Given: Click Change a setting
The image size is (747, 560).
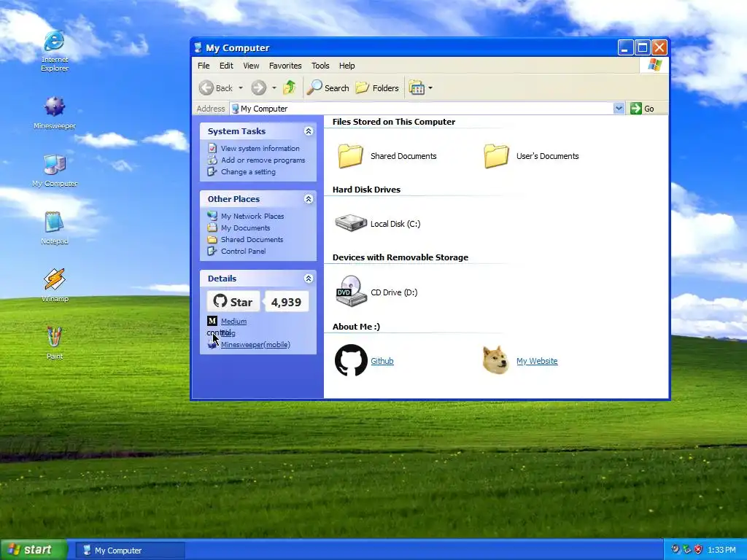Looking at the screenshot, I should click(x=248, y=172).
